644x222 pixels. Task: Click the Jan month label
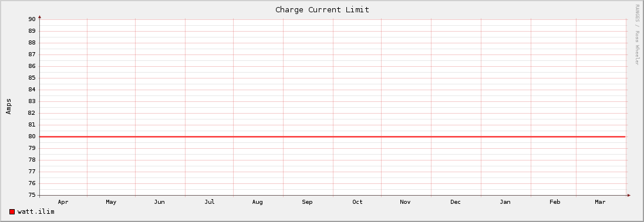pyautogui.click(x=505, y=202)
